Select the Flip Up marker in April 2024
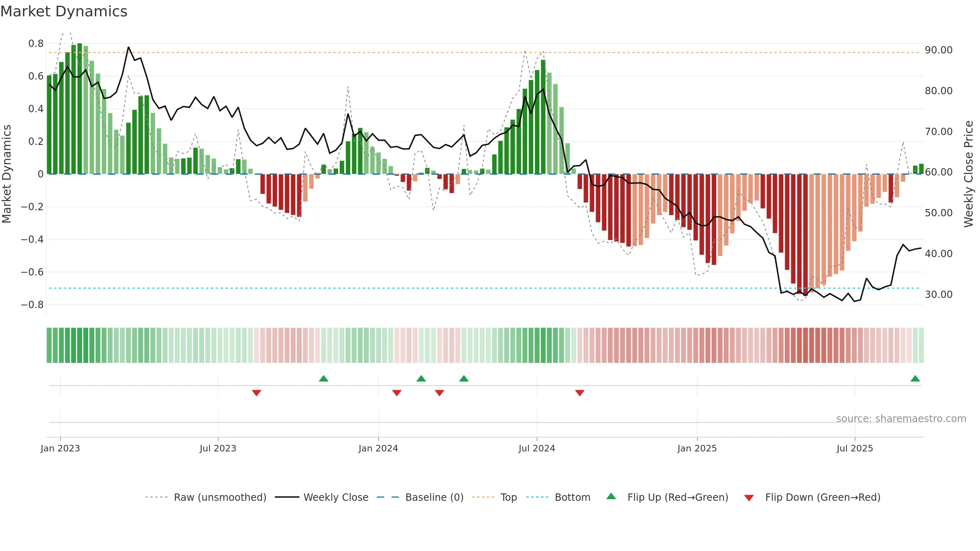Image resolution: width=980 pixels, height=551 pixels. pos(464,378)
